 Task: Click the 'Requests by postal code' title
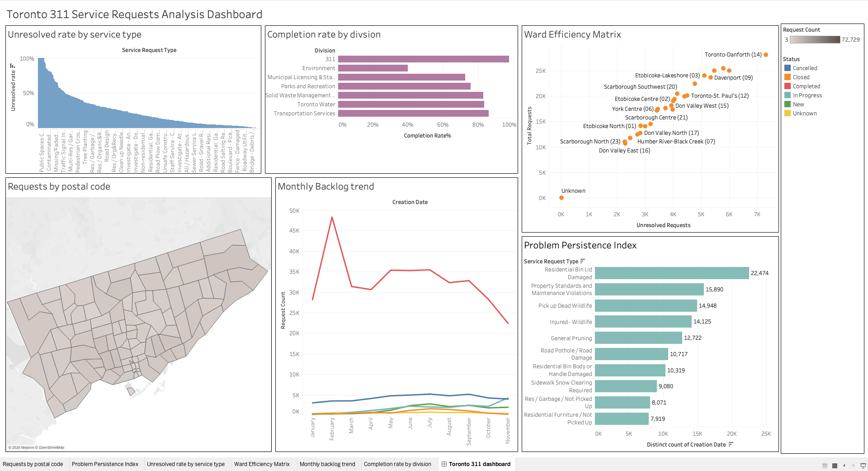[x=59, y=186]
